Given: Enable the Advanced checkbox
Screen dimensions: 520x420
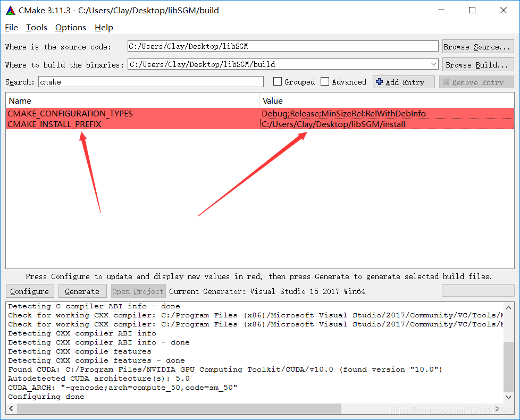Looking at the screenshot, I should click(325, 81).
